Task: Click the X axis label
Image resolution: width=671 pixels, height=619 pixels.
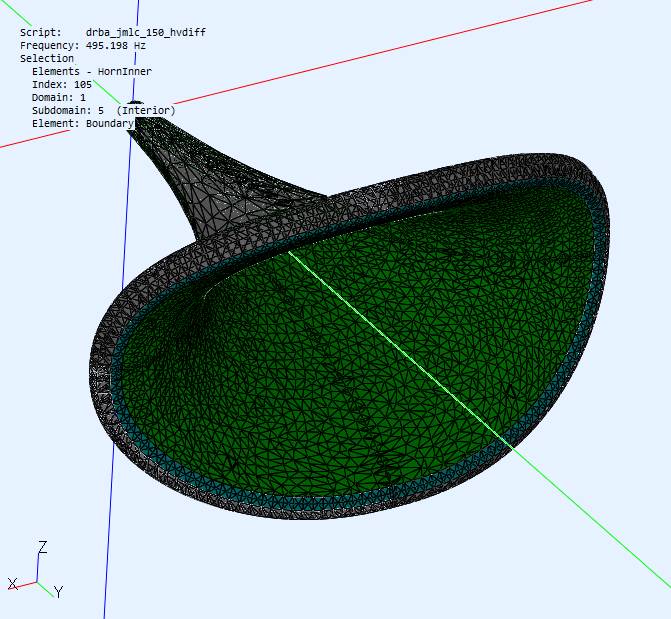Action: 13,584
